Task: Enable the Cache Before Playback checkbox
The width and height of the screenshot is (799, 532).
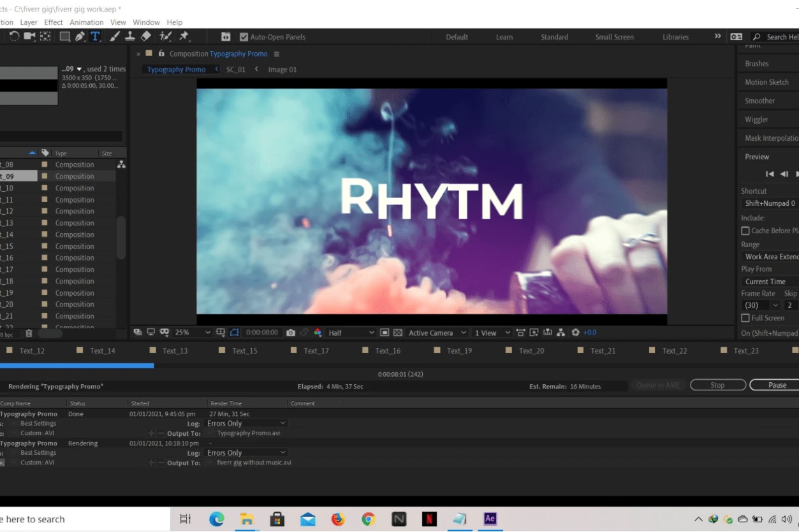Action: [x=745, y=231]
